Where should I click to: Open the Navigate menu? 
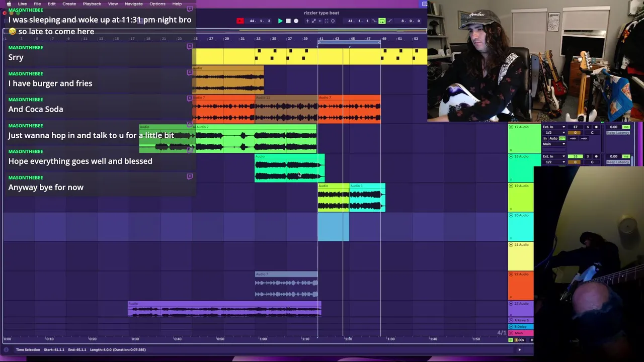133,4
